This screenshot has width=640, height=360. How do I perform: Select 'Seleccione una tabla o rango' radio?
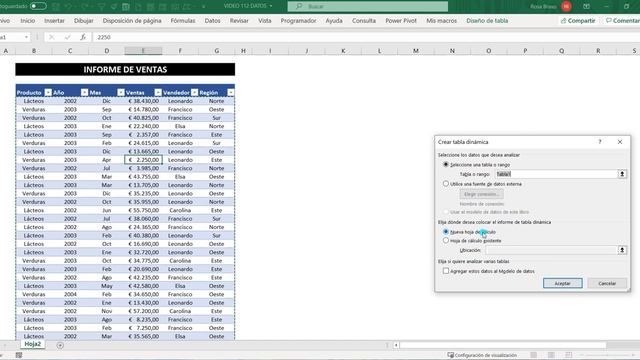pos(446,164)
